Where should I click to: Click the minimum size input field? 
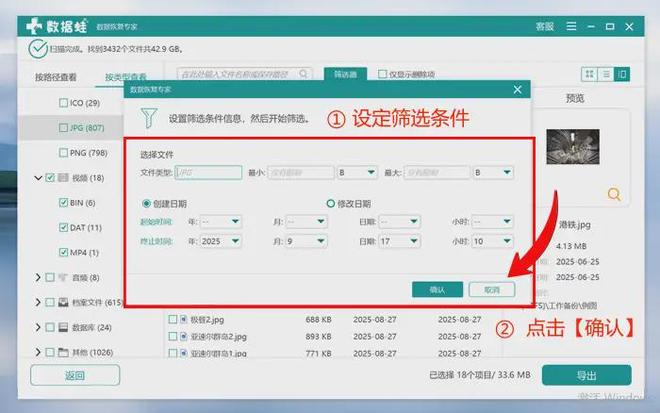[301, 173]
